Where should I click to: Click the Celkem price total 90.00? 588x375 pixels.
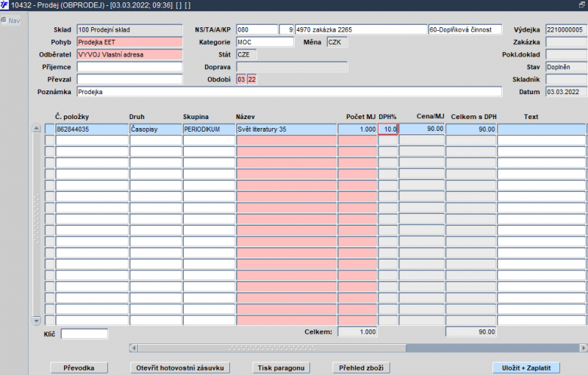(x=471, y=332)
